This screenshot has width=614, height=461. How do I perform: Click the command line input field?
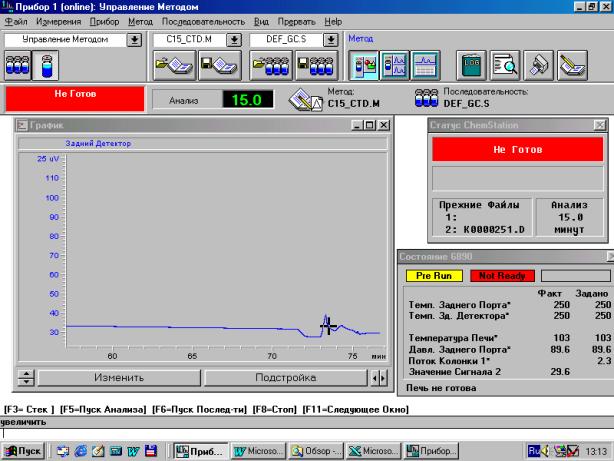pyautogui.click(x=307, y=433)
